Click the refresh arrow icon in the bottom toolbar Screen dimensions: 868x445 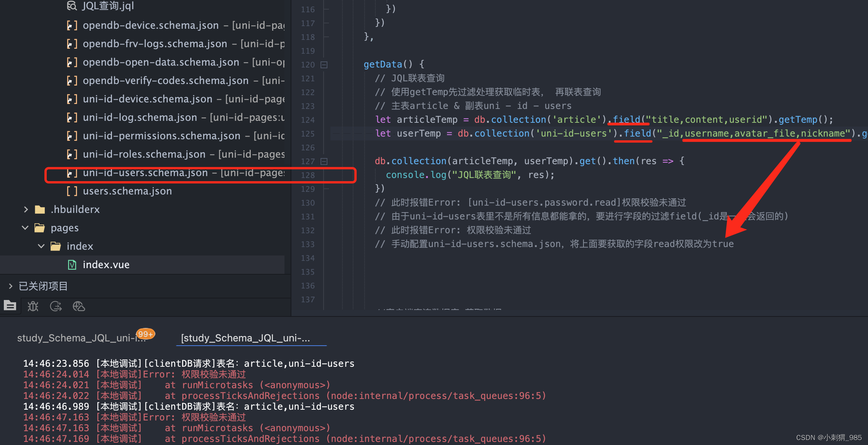(x=56, y=306)
